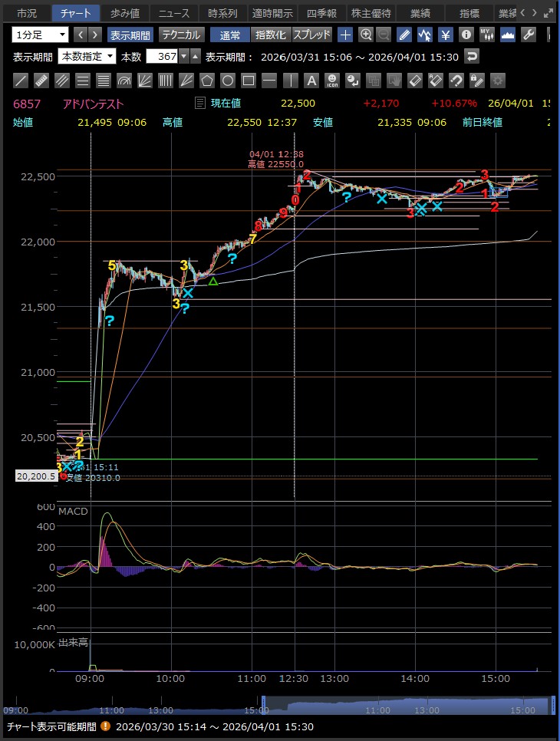Click the yen price display icon
This screenshot has height=741, width=560.
click(x=445, y=35)
